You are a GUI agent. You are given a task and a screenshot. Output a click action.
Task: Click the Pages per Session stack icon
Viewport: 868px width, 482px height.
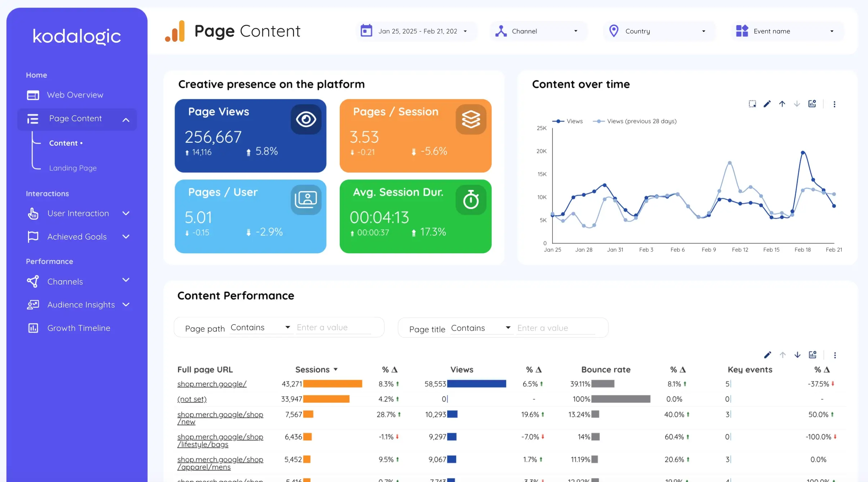pos(470,119)
